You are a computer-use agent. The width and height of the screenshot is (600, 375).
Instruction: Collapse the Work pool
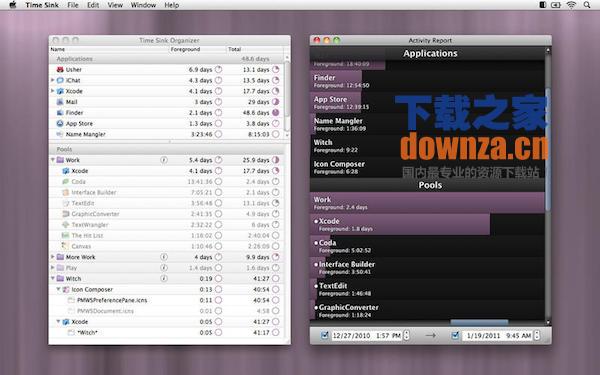52,160
